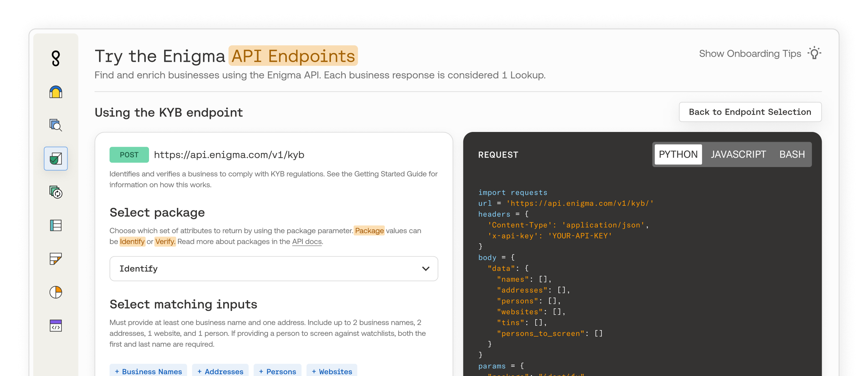The width and height of the screenshot is (868, 376).
Task: Click the API Endpoints highlighted title
Action: 293,56
